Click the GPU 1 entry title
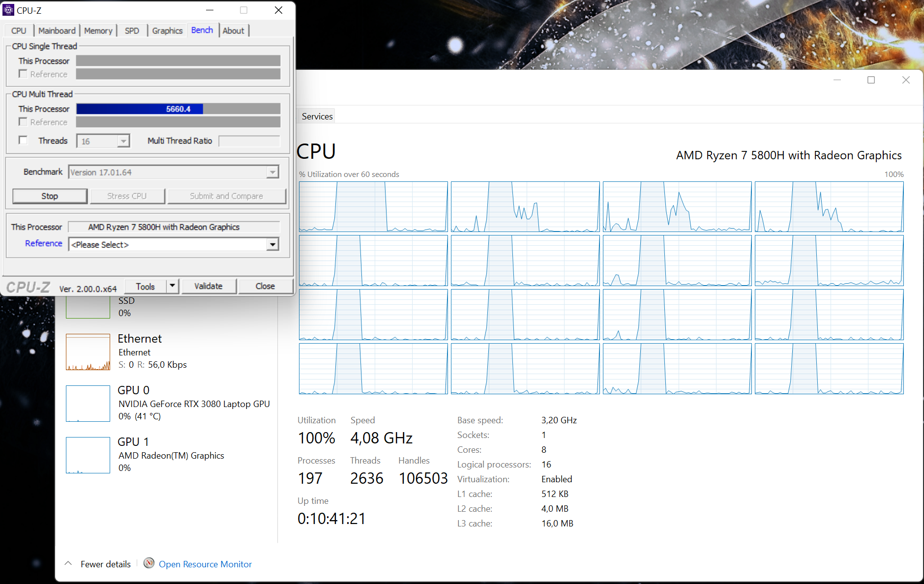 pyautogui.click(x=133, y=442)
